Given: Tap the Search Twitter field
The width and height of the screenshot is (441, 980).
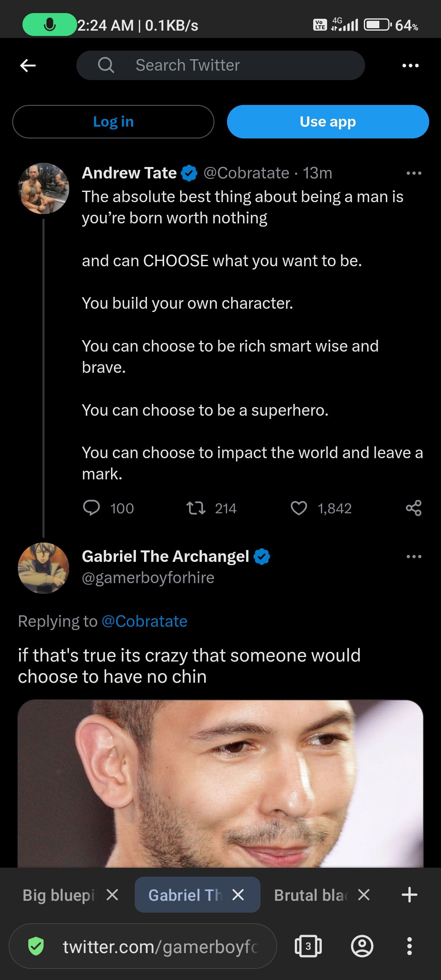Looking at the screenshot, I should click(220, 65).
